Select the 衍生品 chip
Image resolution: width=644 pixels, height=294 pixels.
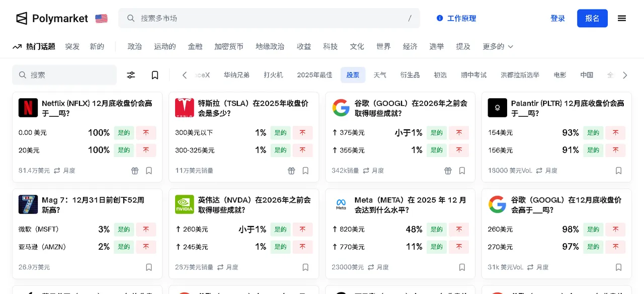tap(410, 75)
